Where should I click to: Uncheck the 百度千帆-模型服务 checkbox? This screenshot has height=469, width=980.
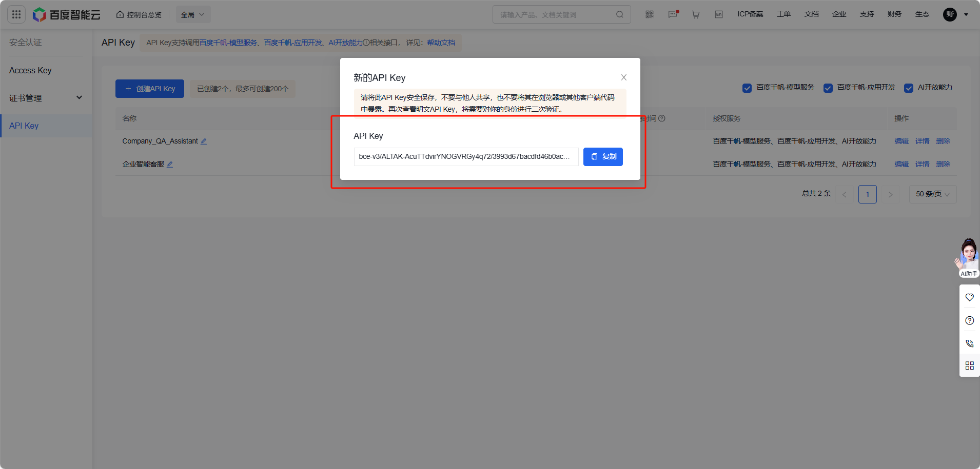click(x=747, y=88)
